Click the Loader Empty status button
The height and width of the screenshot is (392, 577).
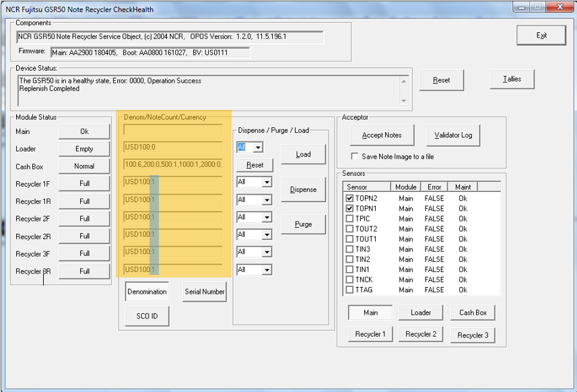click(x=84, y=149)
